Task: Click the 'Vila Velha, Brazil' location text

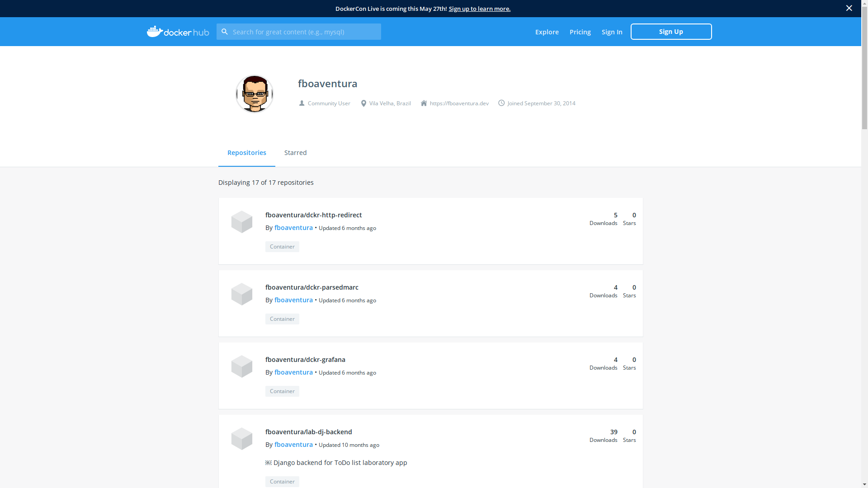Action: (x=390, y=103)
